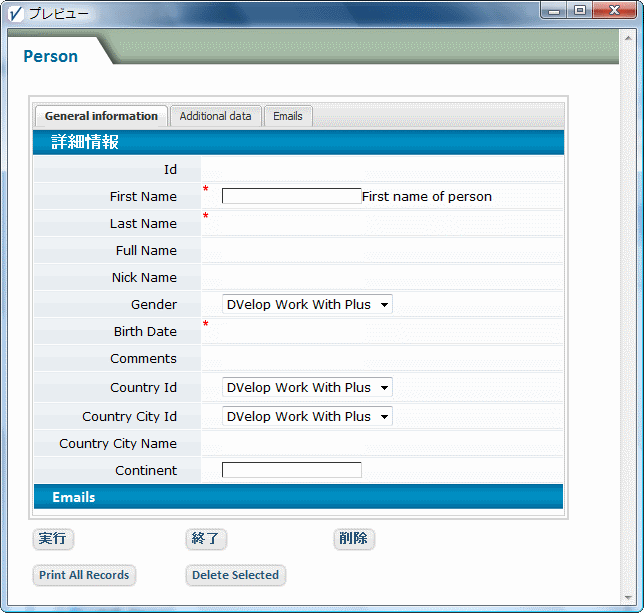The width and height of the screenshot is (644, 613).
Task: Click Print All Records button
Action: pos(84,576)
